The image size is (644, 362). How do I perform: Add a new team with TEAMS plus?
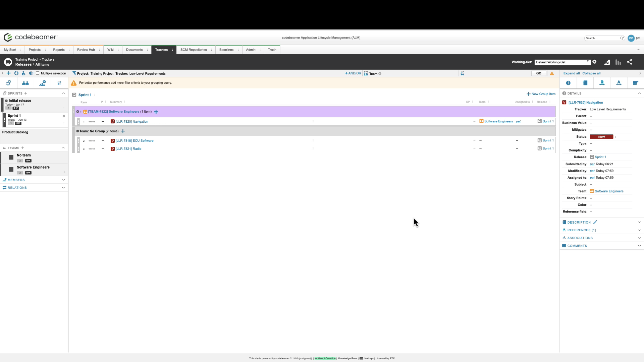[22, 148]
